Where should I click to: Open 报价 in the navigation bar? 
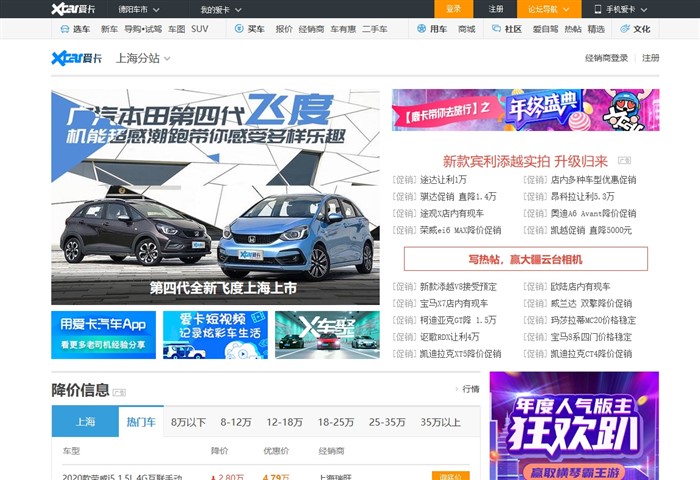pos(284,29)
